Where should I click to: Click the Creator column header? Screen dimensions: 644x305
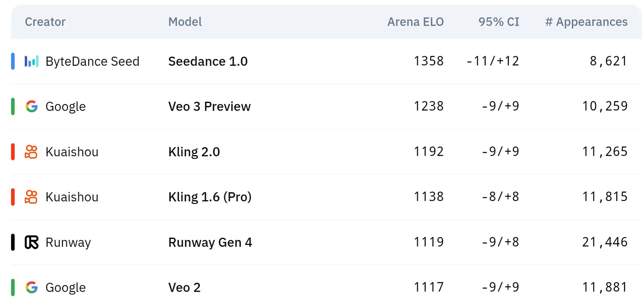point(45,22)
